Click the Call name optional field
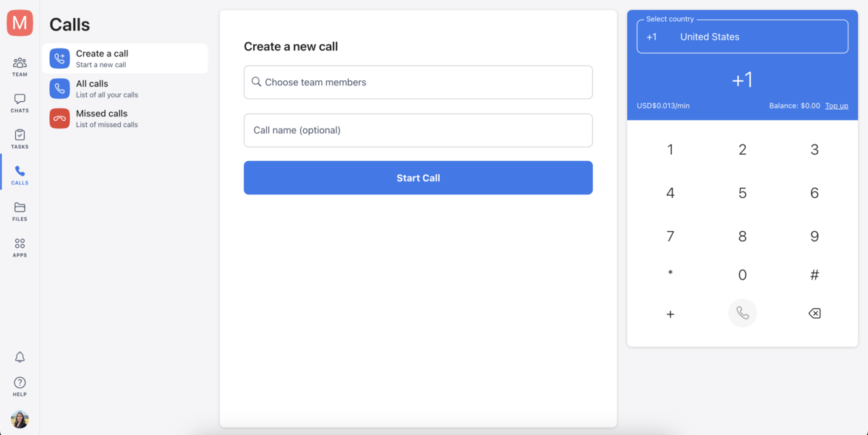 tap(418, 130)
